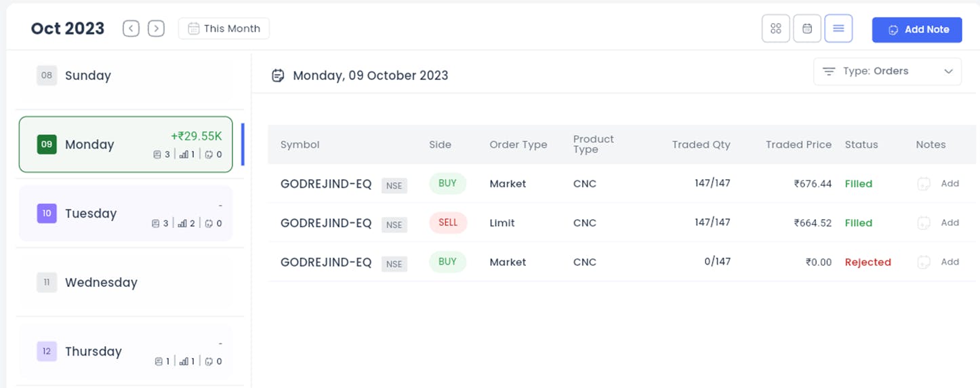
Task: Click the Add Note button
Action: tap(917, 30)
